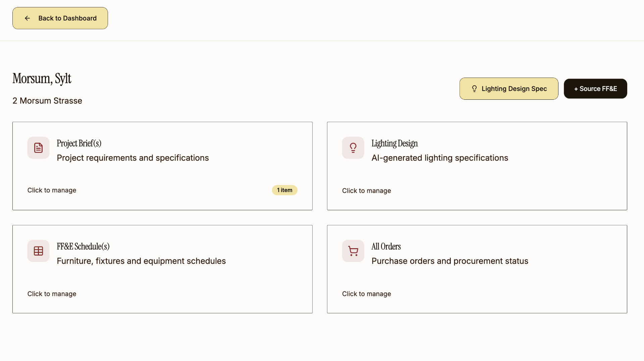Screen dimensions: 644x361
Task: Click the shopping cart icon for All Orders
Action: [x=353, y=251]
